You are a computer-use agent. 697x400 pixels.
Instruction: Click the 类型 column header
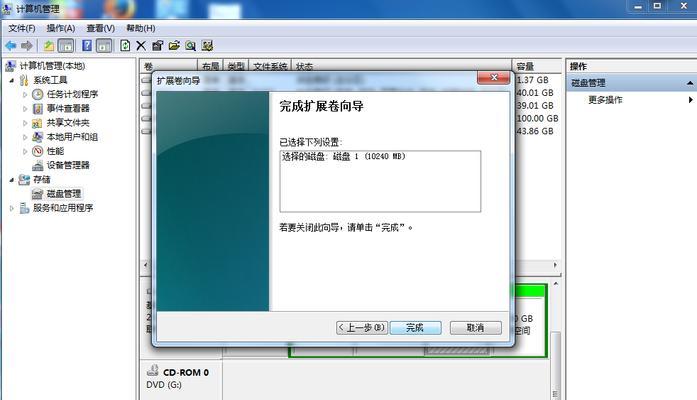pos(236,67)
